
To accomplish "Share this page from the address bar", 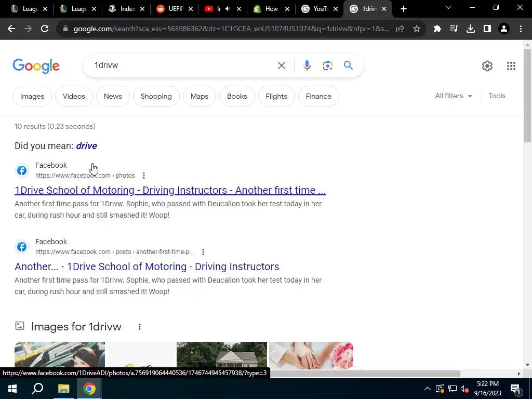I will pos(400,29).
